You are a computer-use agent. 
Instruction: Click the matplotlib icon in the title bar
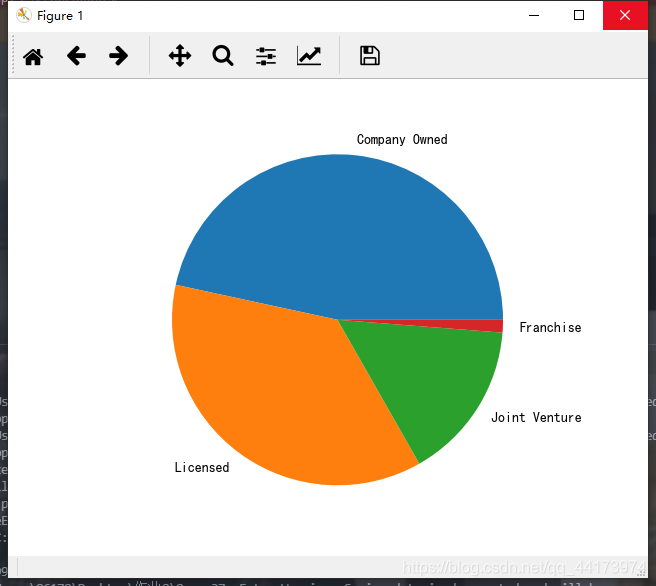click(x=24, y=15)
